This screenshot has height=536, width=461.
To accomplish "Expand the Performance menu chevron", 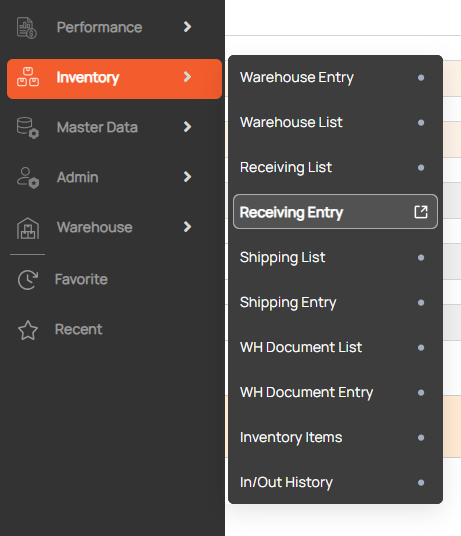I will pos(187,27).
